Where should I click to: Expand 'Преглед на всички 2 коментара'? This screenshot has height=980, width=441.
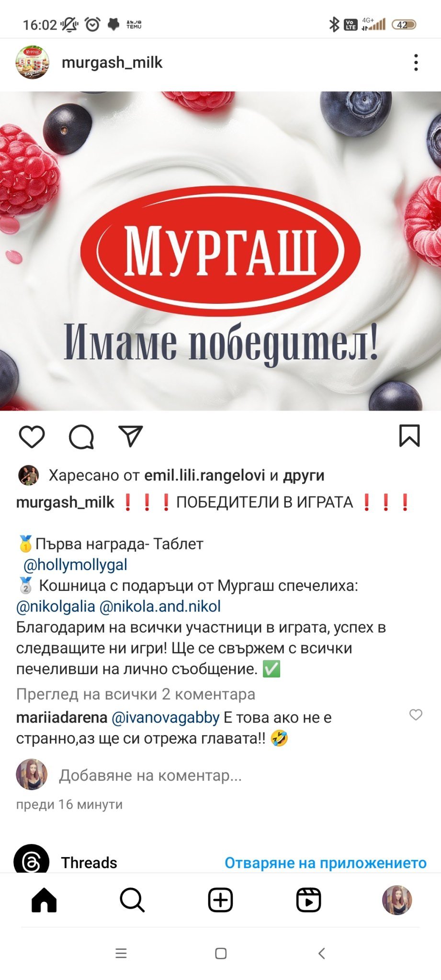tap(136, 694)
